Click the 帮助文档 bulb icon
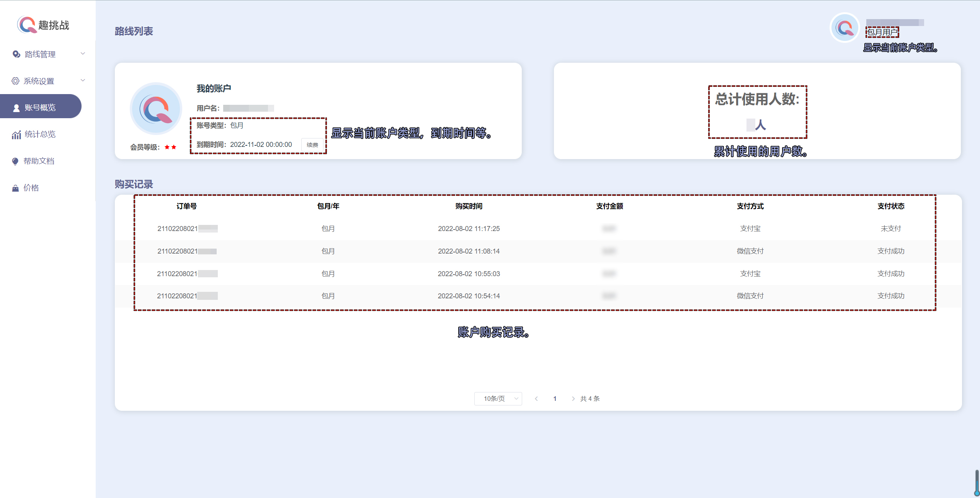 (x=15, y=161)
